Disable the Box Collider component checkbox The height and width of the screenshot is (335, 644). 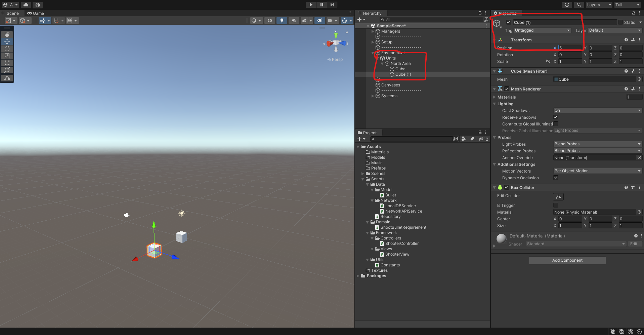pyautogui.click(x=507, y=187)
